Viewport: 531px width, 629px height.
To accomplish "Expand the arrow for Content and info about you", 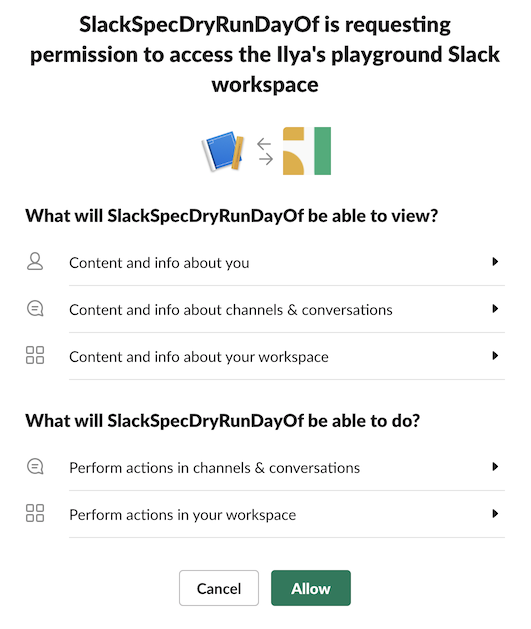I will tap(495, 262).
